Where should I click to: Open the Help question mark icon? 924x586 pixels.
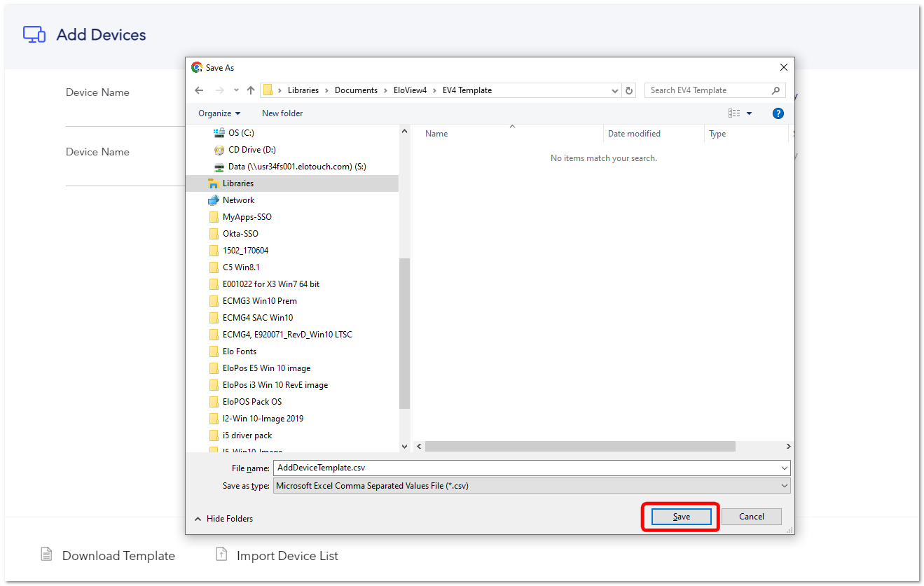[x=778, y=113]
